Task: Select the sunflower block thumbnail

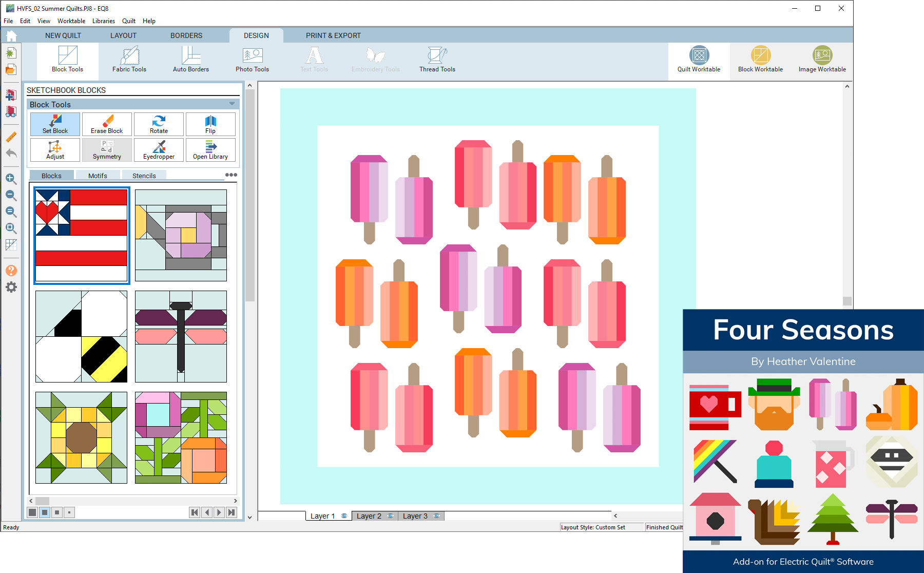Action: click(82, 437)
